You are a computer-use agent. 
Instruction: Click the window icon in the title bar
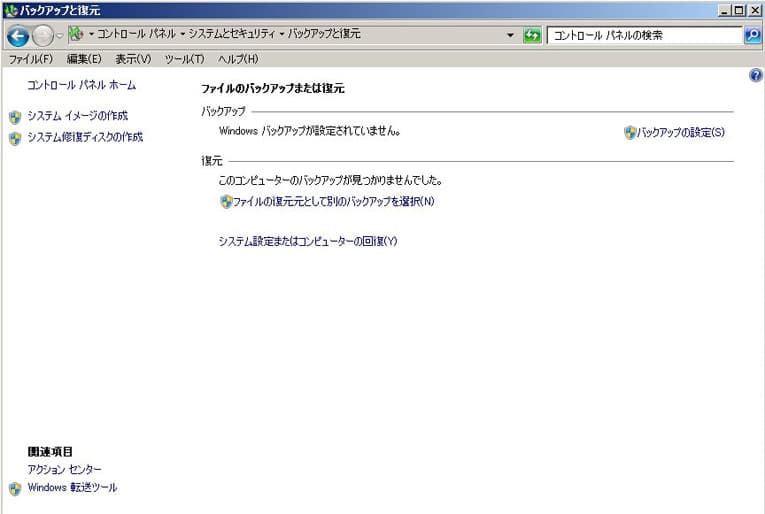pyautogui.click(x=10, y=9)
